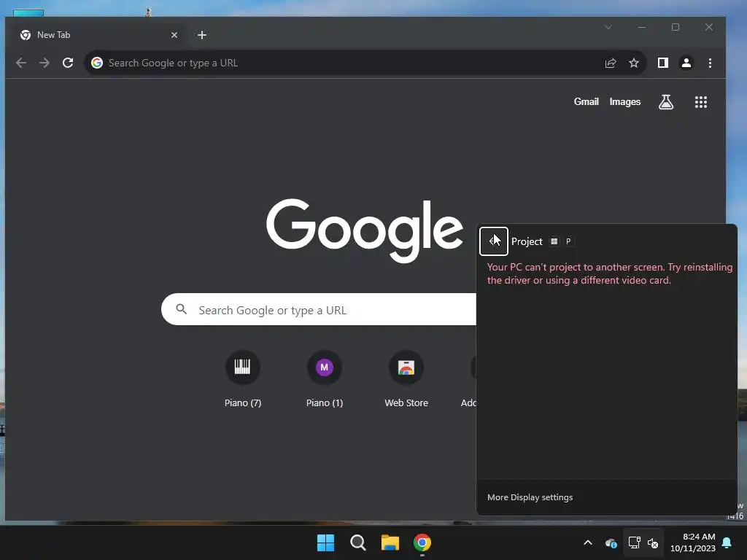The image size is (747, 560).
Task: Open Google apps grid
Action: pos(700,101)
